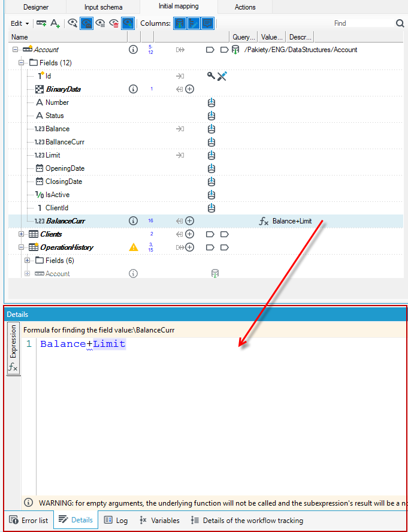The image size is (408, 532).
Task: Toggle the Description column comment button
Action: click(207, 23)
